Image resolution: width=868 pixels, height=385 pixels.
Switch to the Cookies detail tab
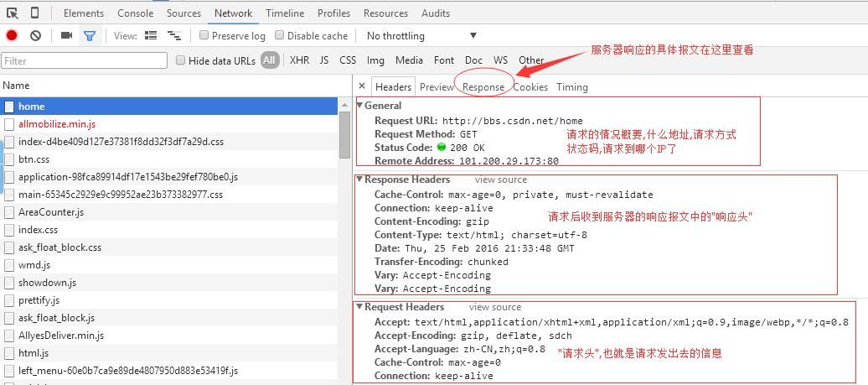(530, 87)
